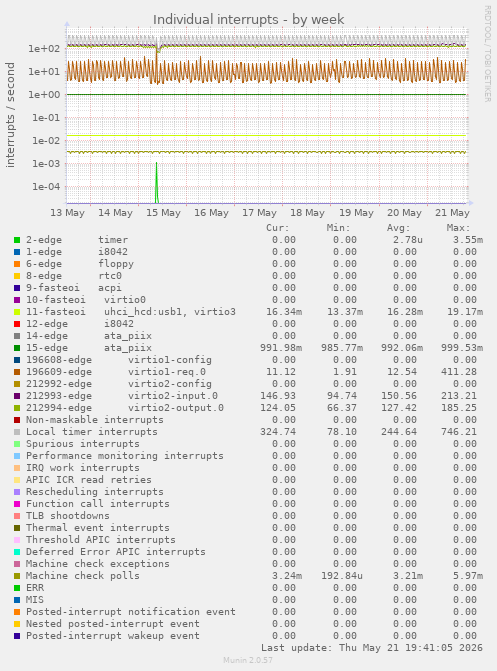Click the Avg column header

point(398,228)
